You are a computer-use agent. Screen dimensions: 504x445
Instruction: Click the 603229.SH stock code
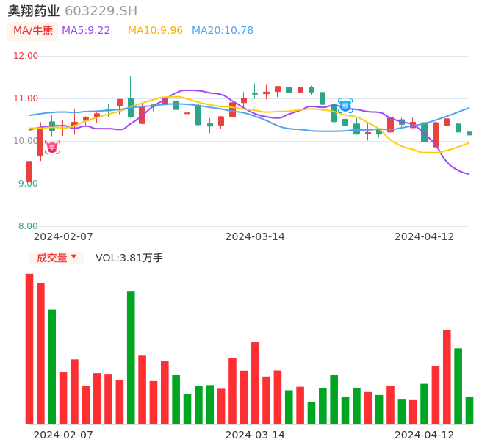tap(101, 11)
